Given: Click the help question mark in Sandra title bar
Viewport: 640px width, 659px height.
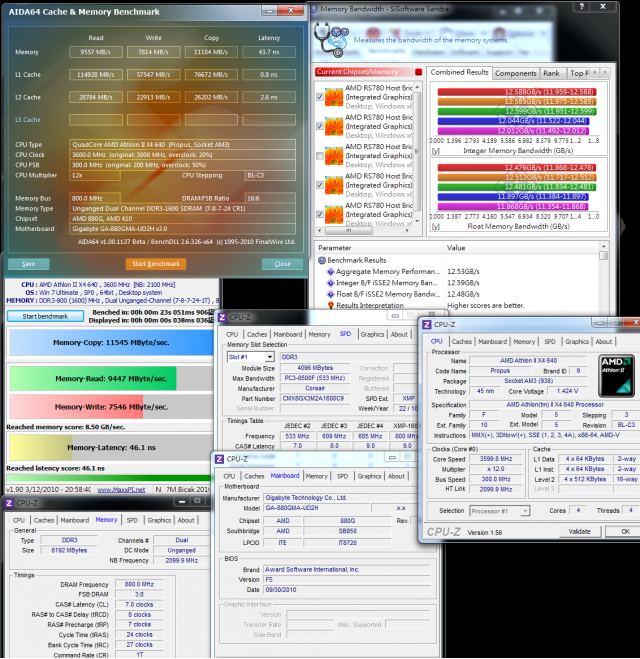Looking at the screenshot, I should [582, 6].
